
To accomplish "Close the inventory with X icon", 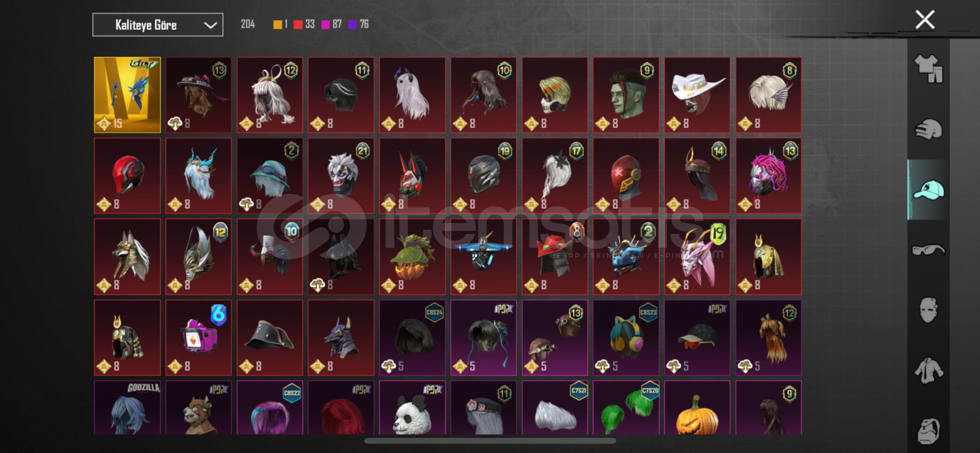I will (925, 20).
